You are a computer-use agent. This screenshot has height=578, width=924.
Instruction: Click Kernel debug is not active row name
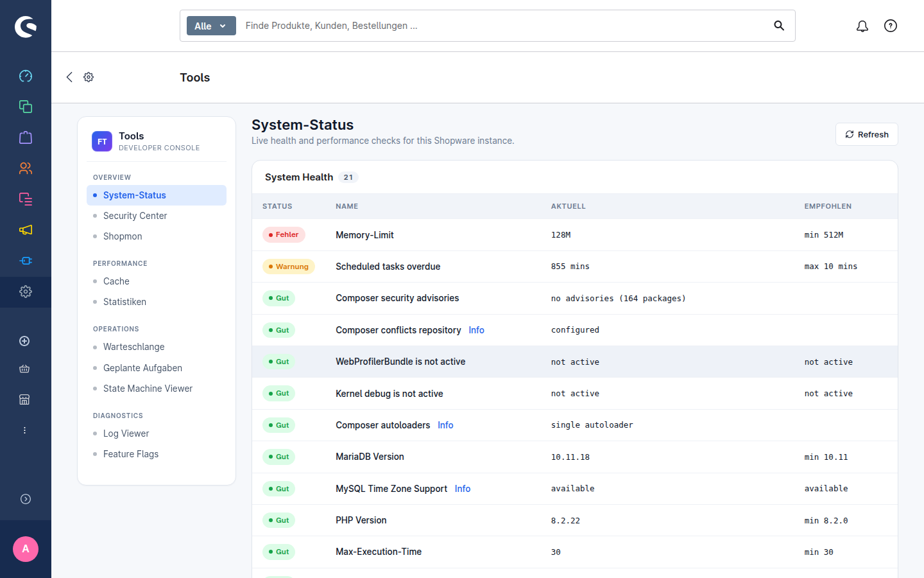click(x=389, y=394)
